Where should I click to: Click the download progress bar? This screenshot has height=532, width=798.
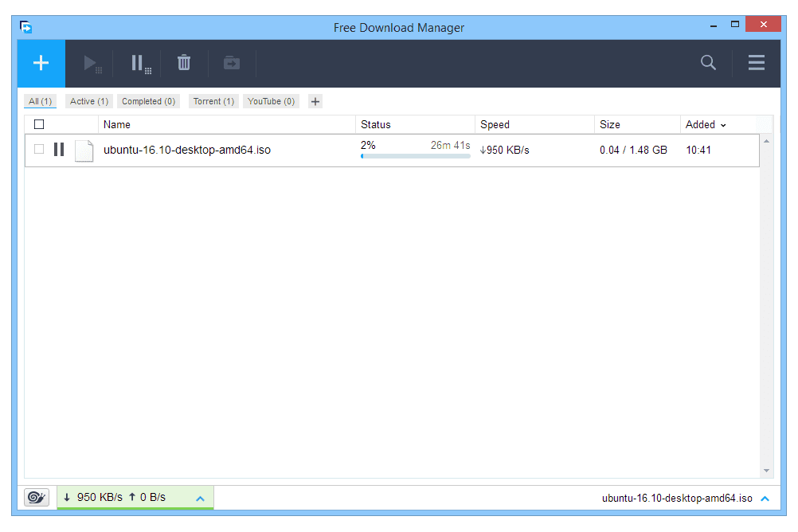click(x=415, y=156)
